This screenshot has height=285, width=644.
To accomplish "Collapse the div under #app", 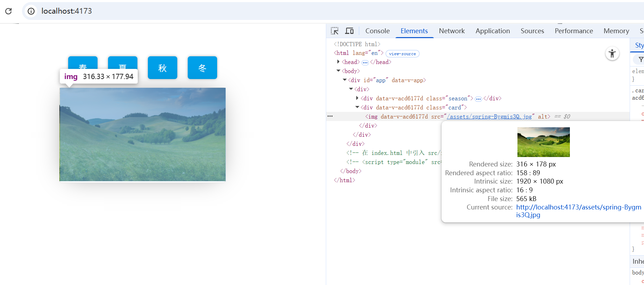I will [351, 89].
